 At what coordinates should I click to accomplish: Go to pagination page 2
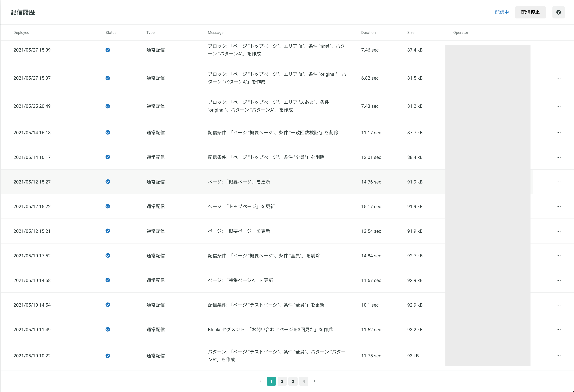pyautogui.click(x=282, y=381)
